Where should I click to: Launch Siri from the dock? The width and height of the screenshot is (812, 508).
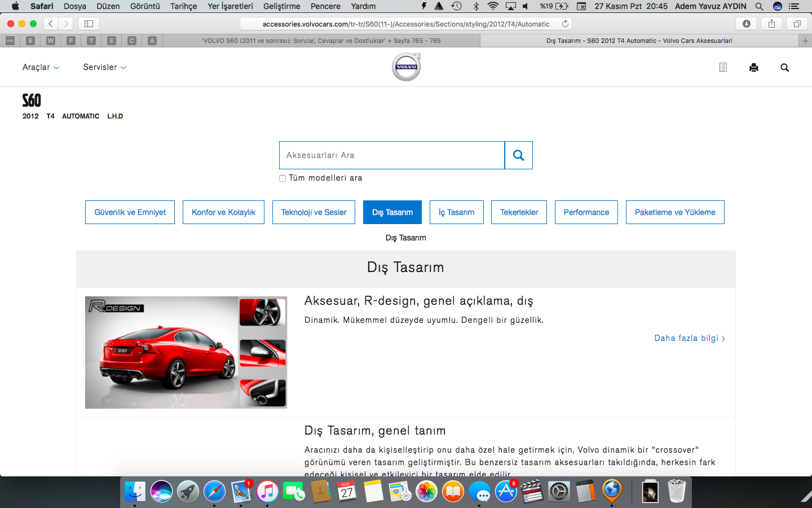(x=161, y=492)
